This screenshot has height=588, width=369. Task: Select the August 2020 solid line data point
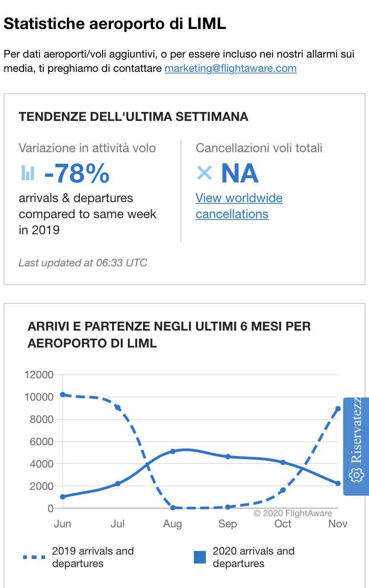(173, 451)
